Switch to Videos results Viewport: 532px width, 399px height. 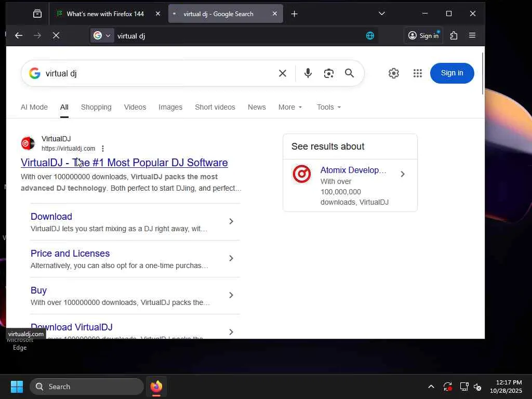[x=135, y=107]
